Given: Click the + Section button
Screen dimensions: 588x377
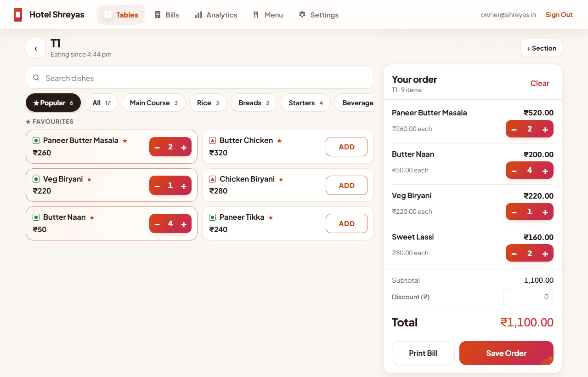Looking at the screenshot, I should pos(541,48).
